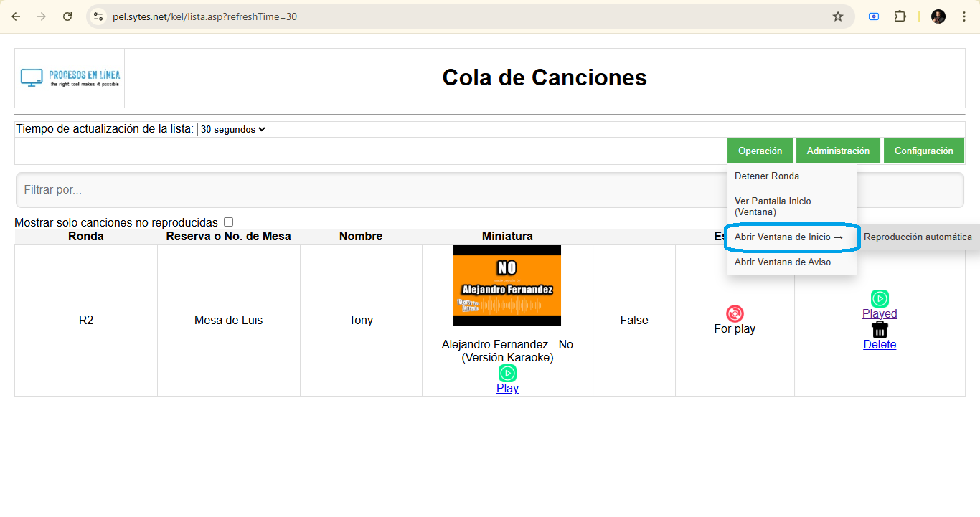
Task: Select the pink 'For play' status icon
Action: 735,312
